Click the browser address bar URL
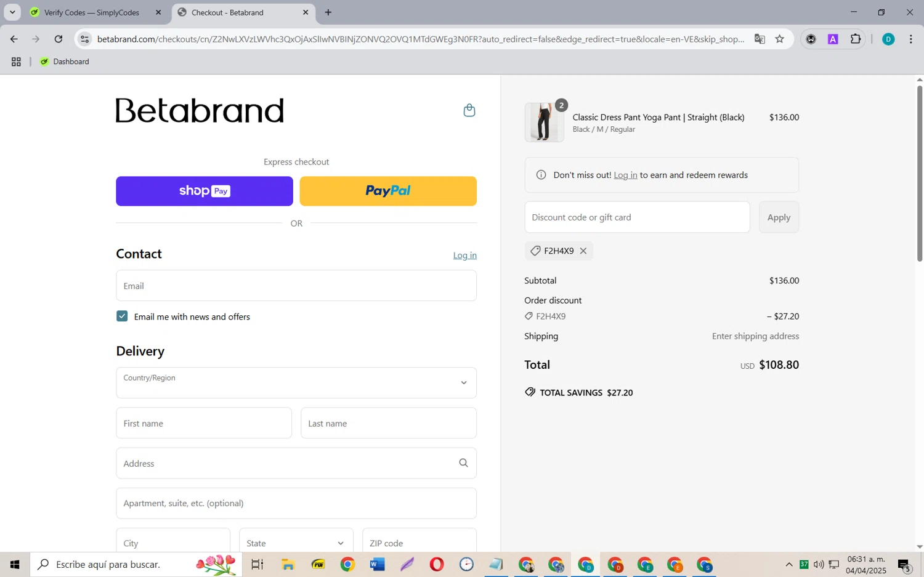The width and height of the screenshot is (924, 577). click(420, 39)
